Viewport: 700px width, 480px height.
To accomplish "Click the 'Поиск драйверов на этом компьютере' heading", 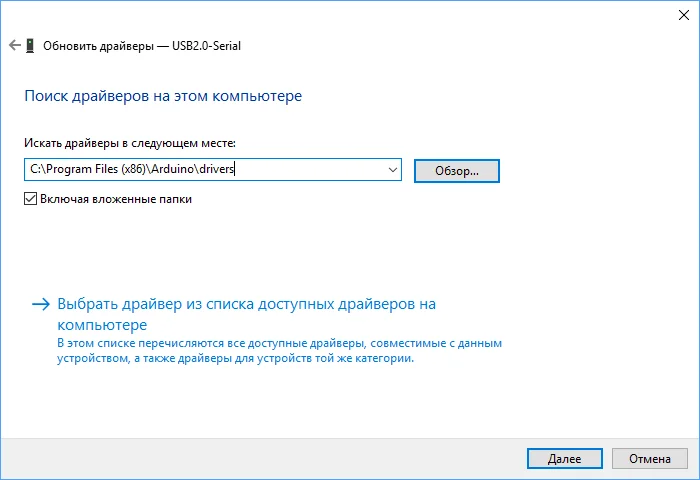I will (x=161, y=97).
